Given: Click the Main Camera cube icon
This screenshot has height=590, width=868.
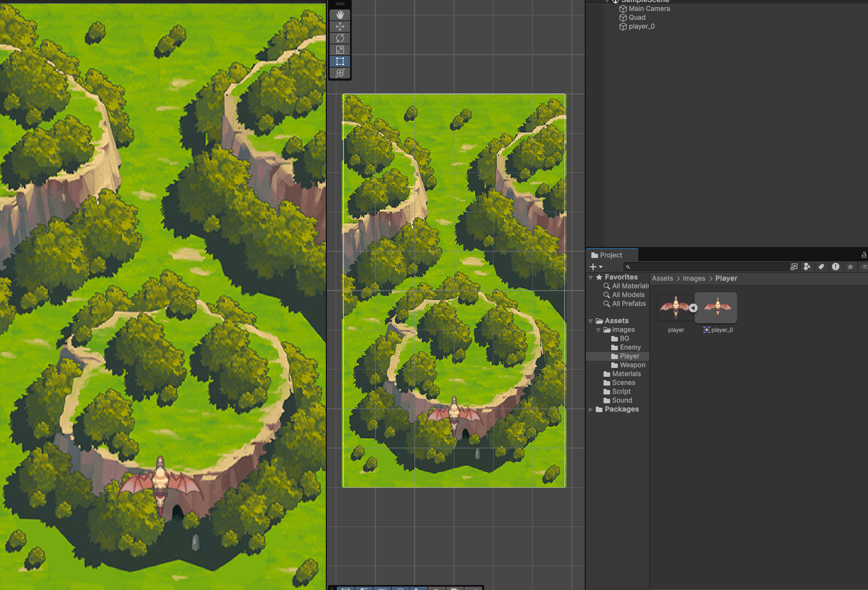Looking at the screenshot, I should tap(623, 9).
